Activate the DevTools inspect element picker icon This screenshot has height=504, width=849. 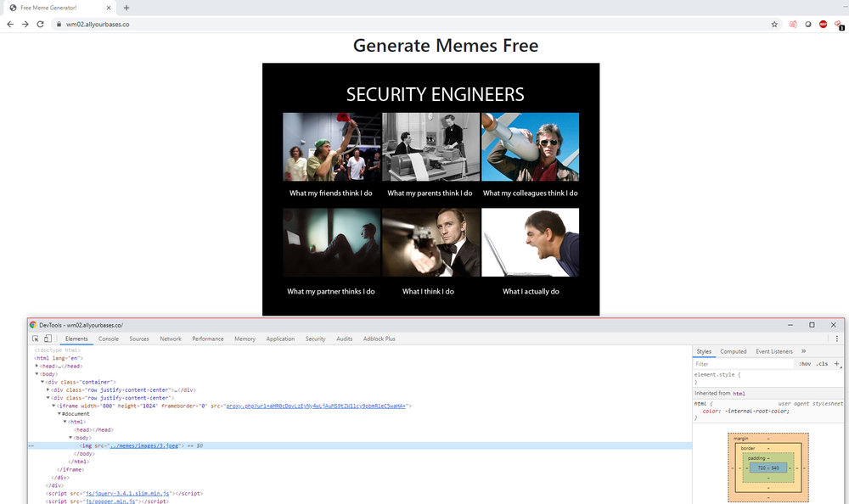(35, 339)
